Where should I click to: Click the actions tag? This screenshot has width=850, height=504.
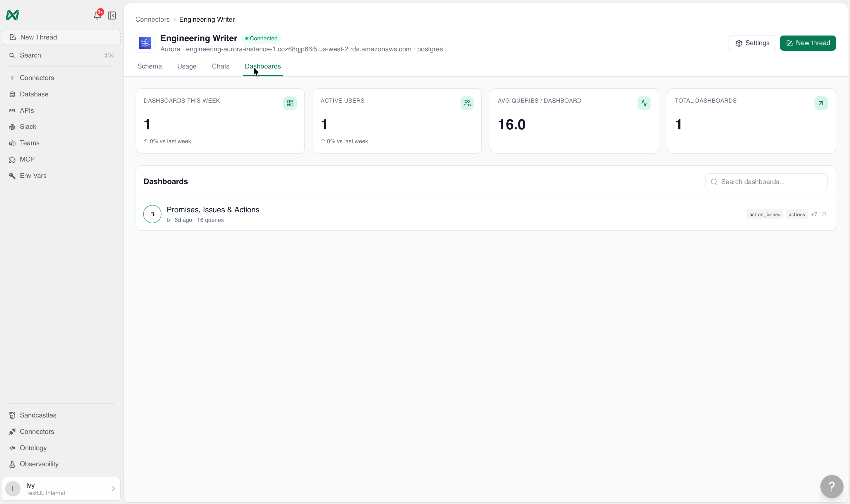[796, 214]
